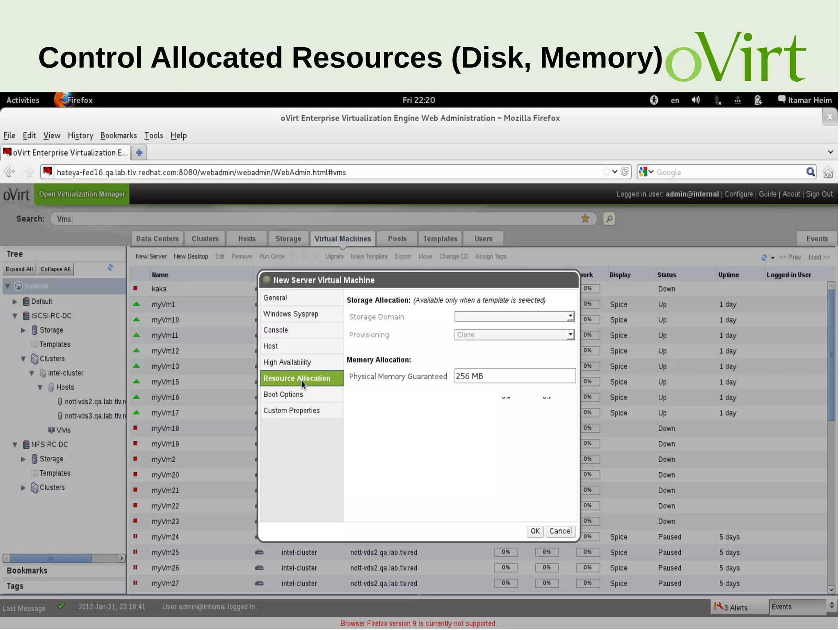Click the oVirt logo in the header
The height and width of the screenshot is (630, 840).
16,195
